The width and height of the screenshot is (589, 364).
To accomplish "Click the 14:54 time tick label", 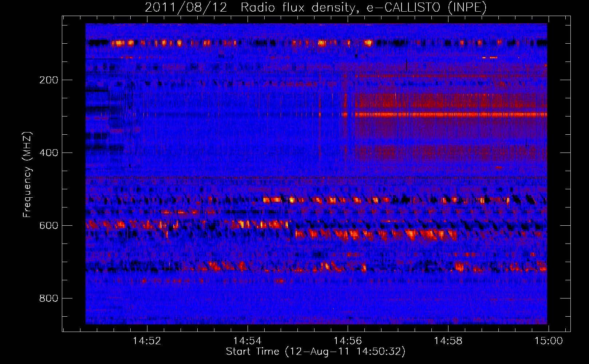I will (x=248, y=341).
